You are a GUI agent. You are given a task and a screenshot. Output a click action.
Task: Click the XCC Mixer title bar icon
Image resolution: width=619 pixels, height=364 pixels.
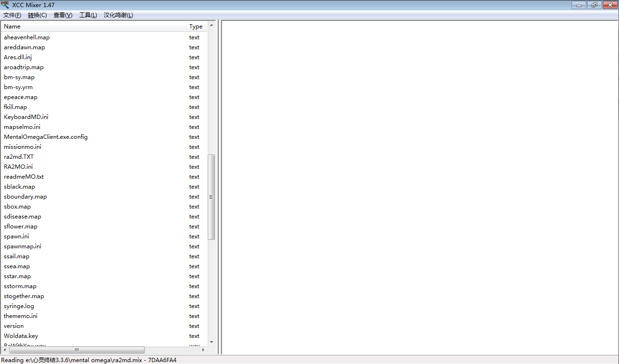[5, 5]
